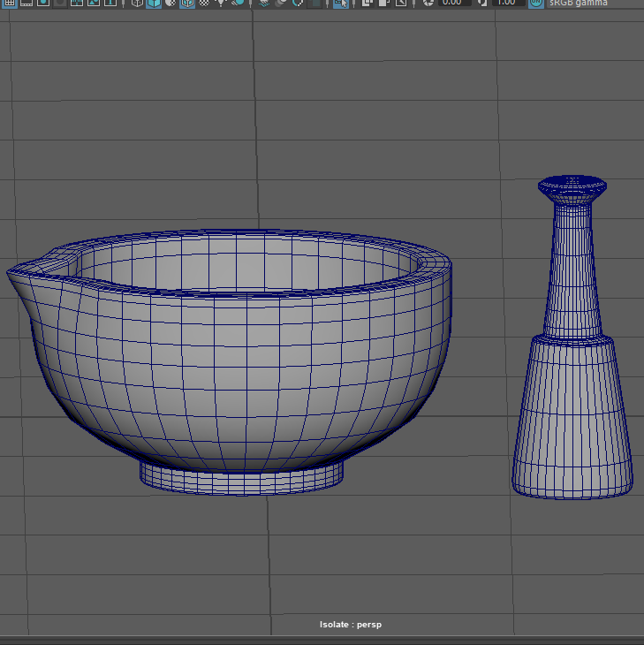The height and width of the screenshot is (645, 644).
Task: Switch to Wireframe display mode
Action: click(137, 3)
